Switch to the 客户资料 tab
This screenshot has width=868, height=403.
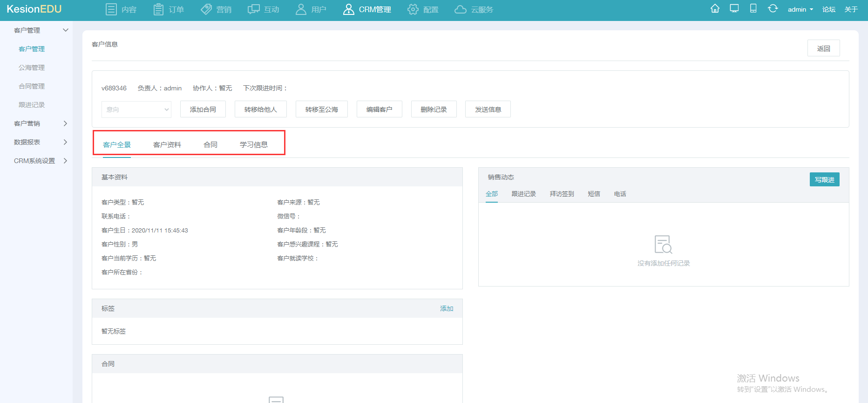pos(167,145)
